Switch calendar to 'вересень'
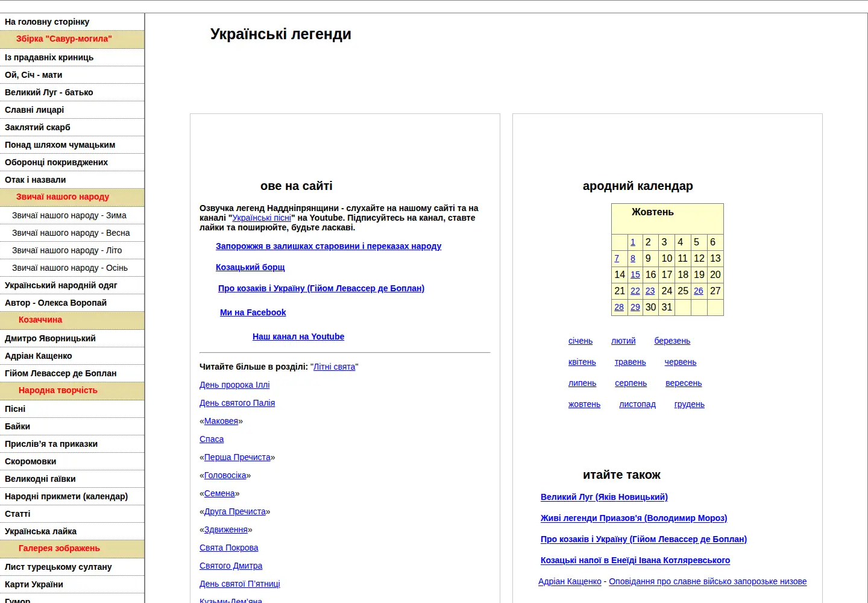The height and width of the screenshot is (603, 868). (684, 383)
